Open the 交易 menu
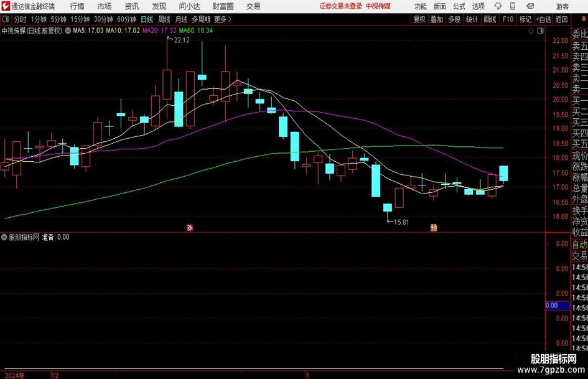Image resolution: width=588 pixels, height=379 pixels. pyautogui.click(x=253, y=6)
